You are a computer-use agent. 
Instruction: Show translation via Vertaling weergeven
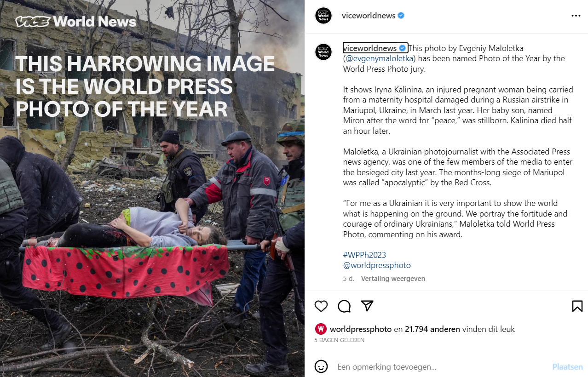click(x=393, y=279)
